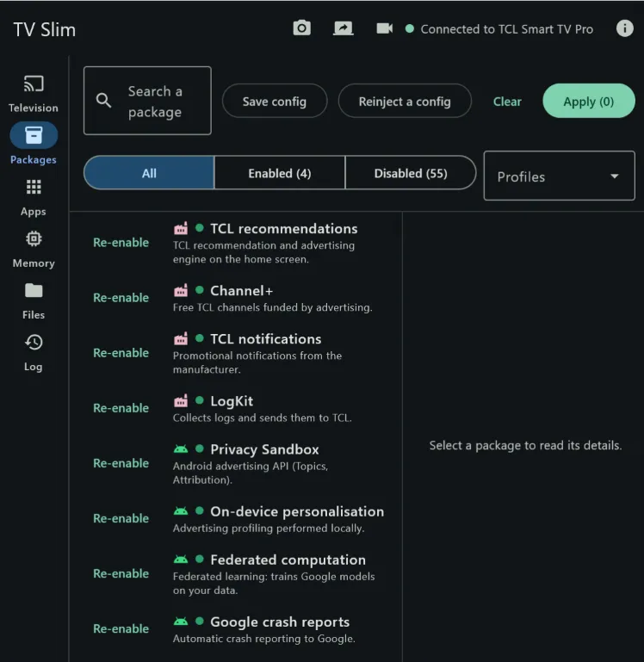Screen dimensions: 644x662
Task: Re-enable the Privacy Sandbox package
Action: coord(121,463)
